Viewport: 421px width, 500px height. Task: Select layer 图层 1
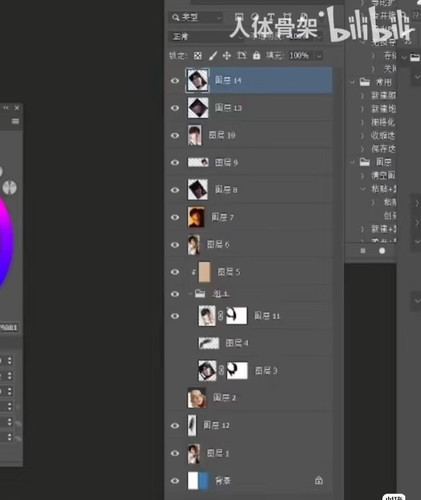click(x=249, y=453)
